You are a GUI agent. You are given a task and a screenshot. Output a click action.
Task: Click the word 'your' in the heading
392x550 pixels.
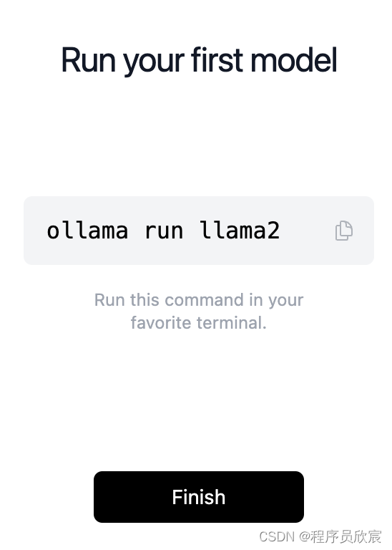pyautogui.click(x=154, y=62)
